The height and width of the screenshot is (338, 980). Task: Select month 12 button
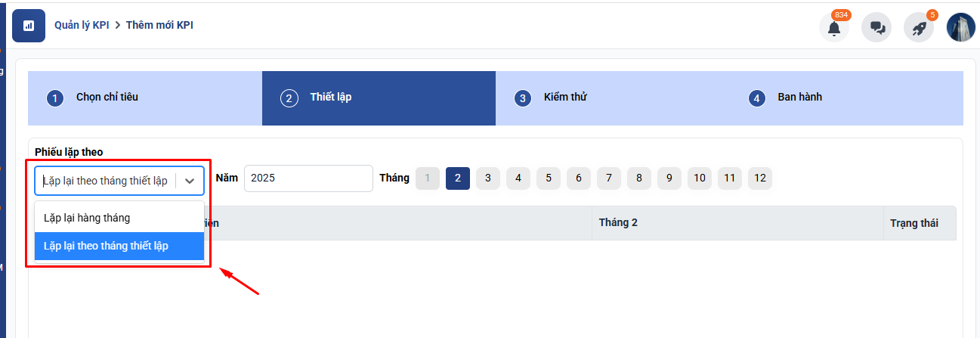(x=760, y=178)
